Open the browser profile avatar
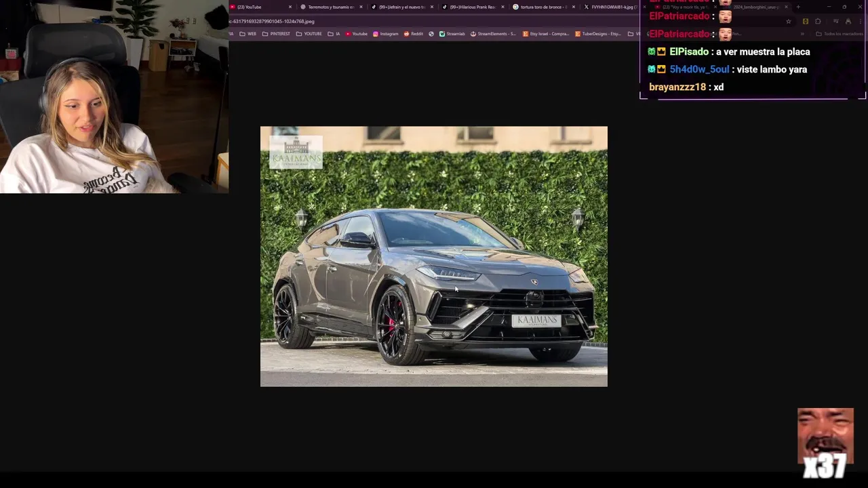This screenshot has width=868, height=488. coord(848,21)
